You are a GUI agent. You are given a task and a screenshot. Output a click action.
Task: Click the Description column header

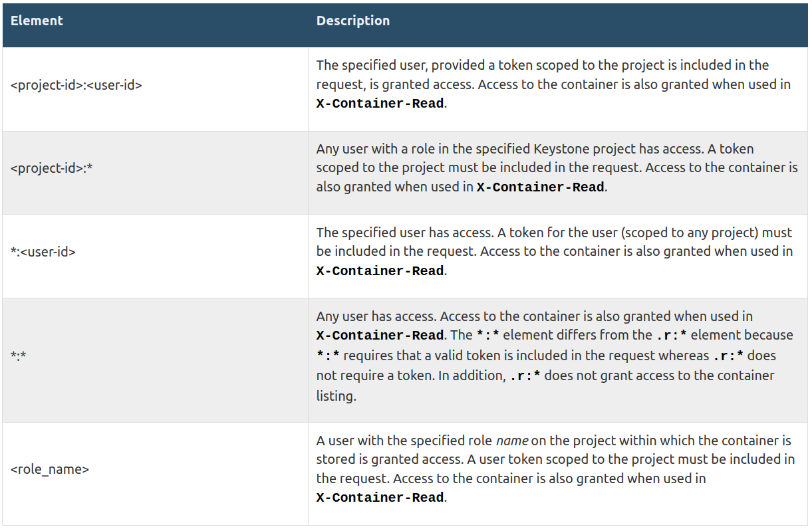352,21
